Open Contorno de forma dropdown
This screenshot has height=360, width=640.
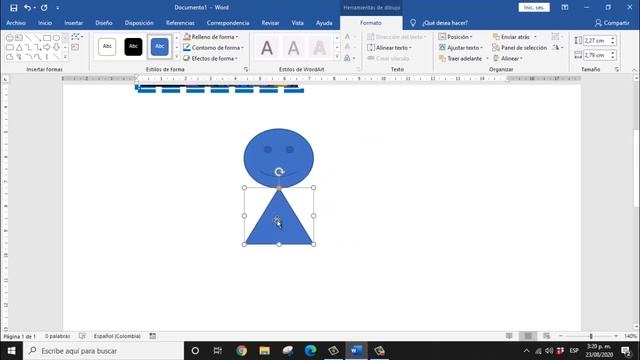pyautogui.click(x=213, y=48)
